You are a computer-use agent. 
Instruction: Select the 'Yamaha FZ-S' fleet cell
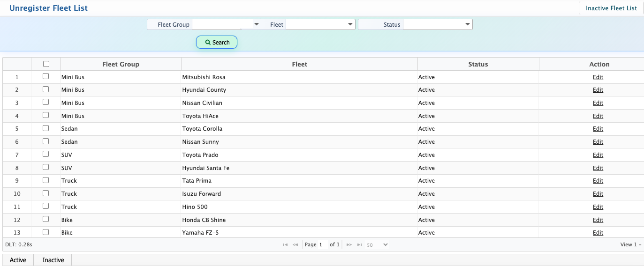(299, 233)
